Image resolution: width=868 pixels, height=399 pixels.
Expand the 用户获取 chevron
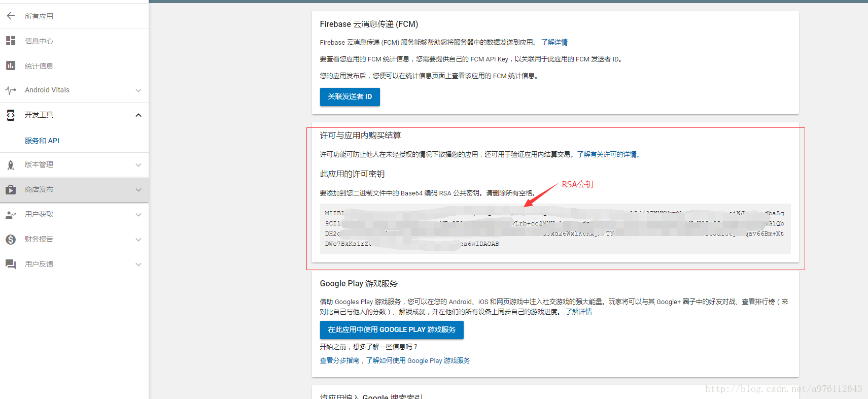138,215
